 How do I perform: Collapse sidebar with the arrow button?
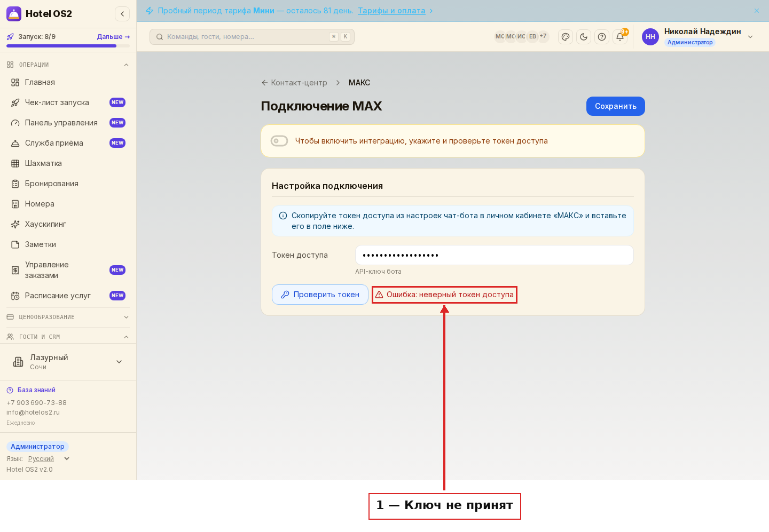pyautogui.click(x=122, y=14)
